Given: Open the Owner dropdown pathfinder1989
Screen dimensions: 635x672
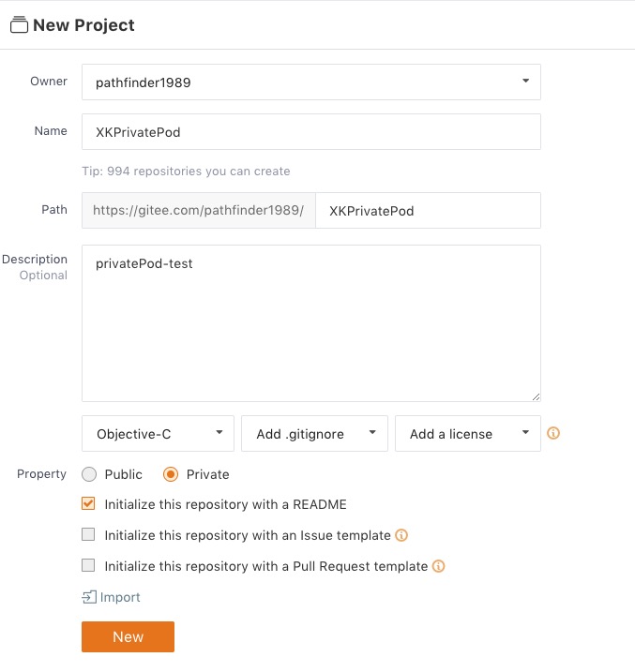Looking at the screenshot, I should coord(311,82).
